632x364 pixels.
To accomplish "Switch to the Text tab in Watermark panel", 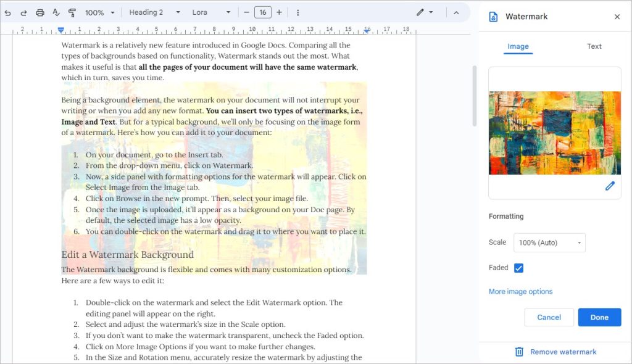I will (594, 46).
